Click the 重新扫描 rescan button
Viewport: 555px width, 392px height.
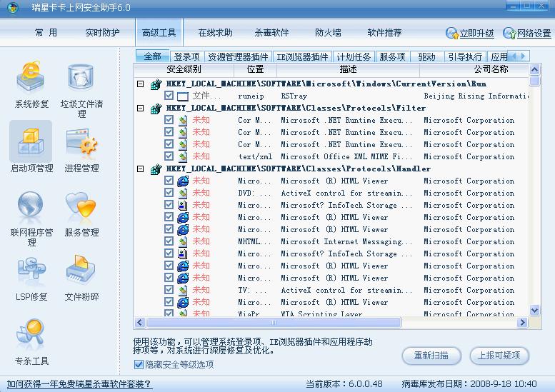(x=431, y=356)
